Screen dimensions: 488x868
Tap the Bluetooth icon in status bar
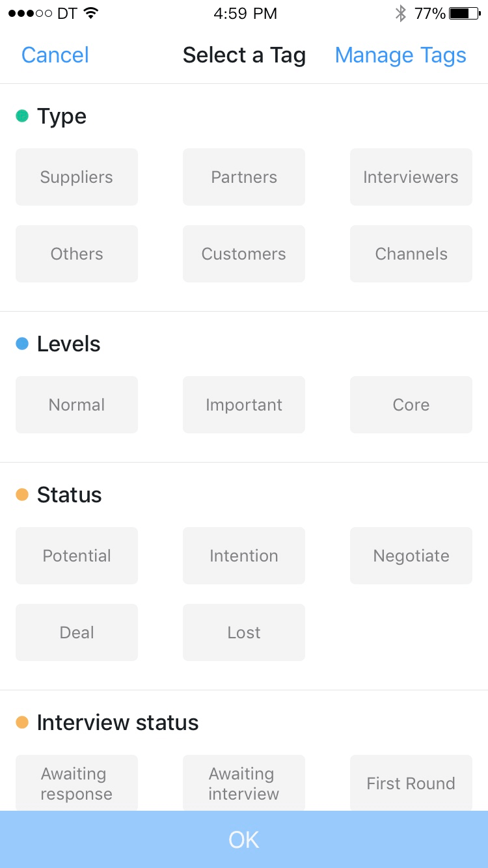401,14
